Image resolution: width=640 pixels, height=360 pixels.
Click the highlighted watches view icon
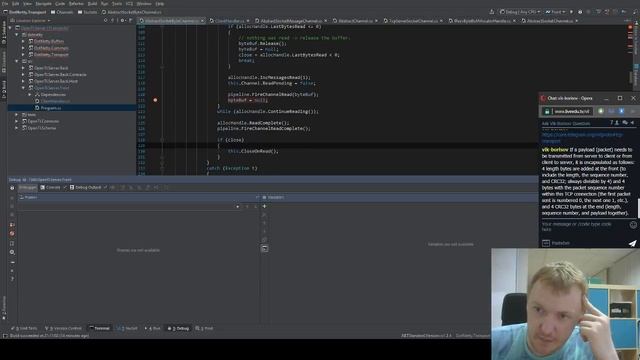(264, 249)
